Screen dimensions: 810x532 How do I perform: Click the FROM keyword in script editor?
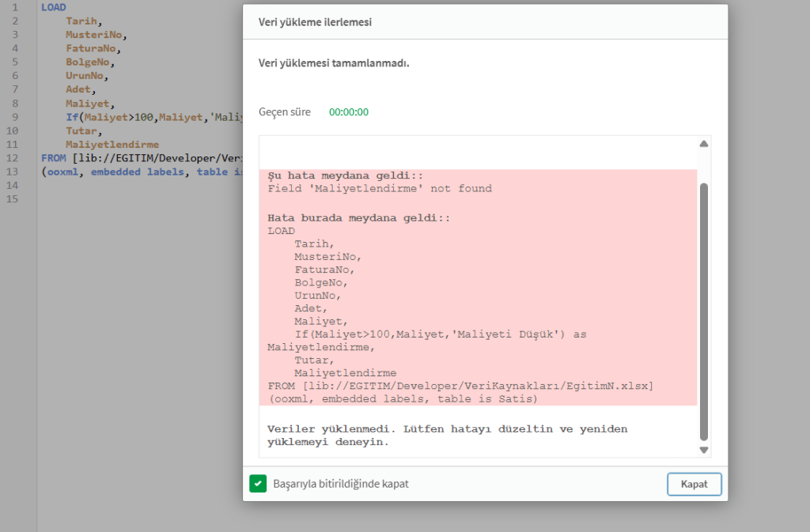point(53,158)
